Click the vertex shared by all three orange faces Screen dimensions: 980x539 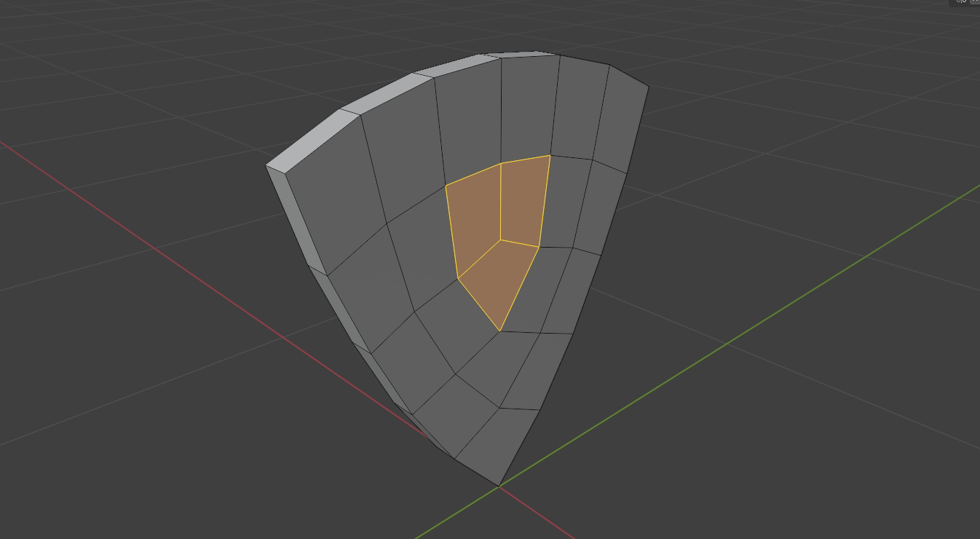click(500, 239)
